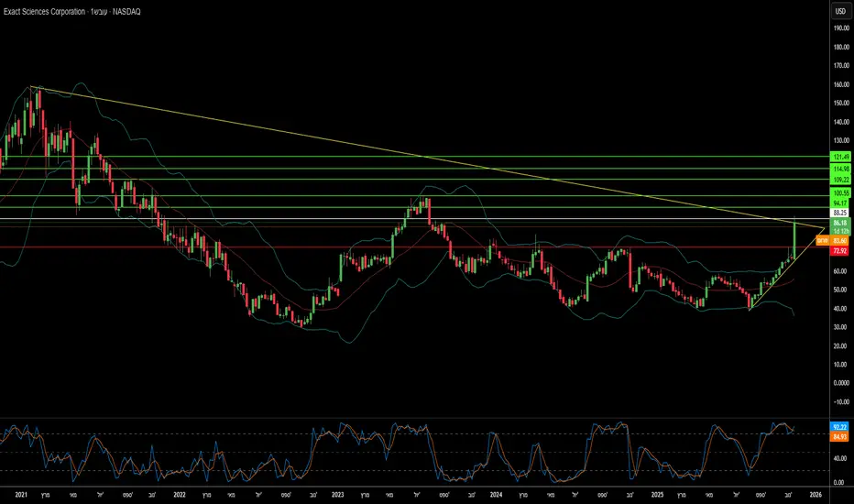Select the 114.98 price level tag

click(x=841, y=169)
